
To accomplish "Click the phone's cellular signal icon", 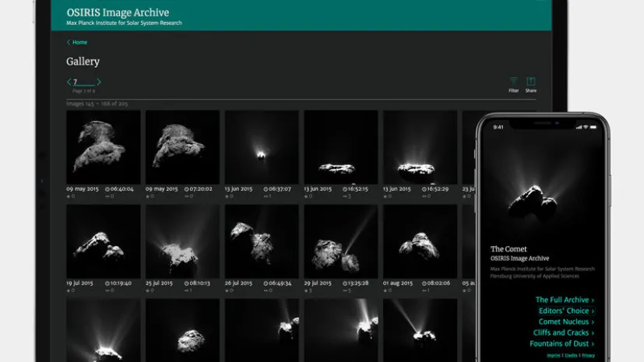I will [579, 127].
